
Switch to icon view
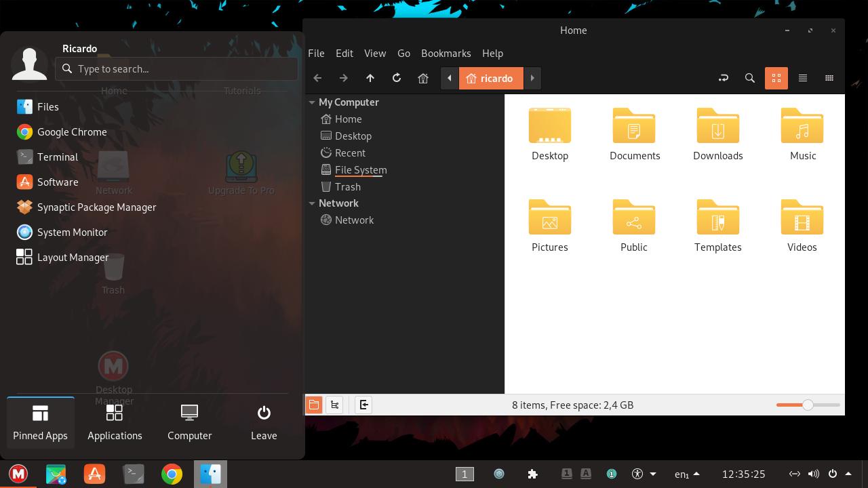click(776, 78)
